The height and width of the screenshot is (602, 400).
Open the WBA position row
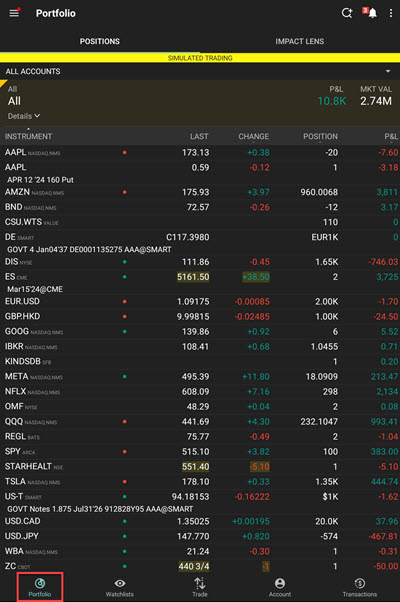click(200, 551)
